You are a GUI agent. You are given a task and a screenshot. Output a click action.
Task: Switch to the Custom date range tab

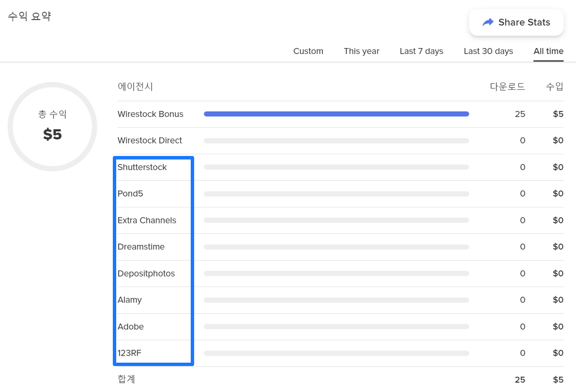pyautogui.click(x=308, y=51)
